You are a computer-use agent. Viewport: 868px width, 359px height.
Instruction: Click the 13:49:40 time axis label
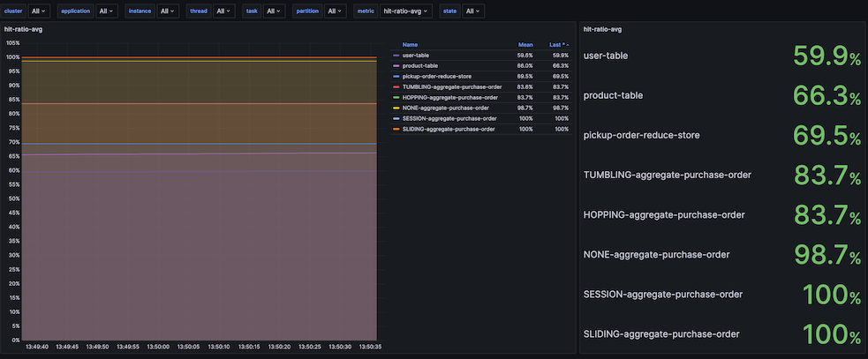pos(36,347)
